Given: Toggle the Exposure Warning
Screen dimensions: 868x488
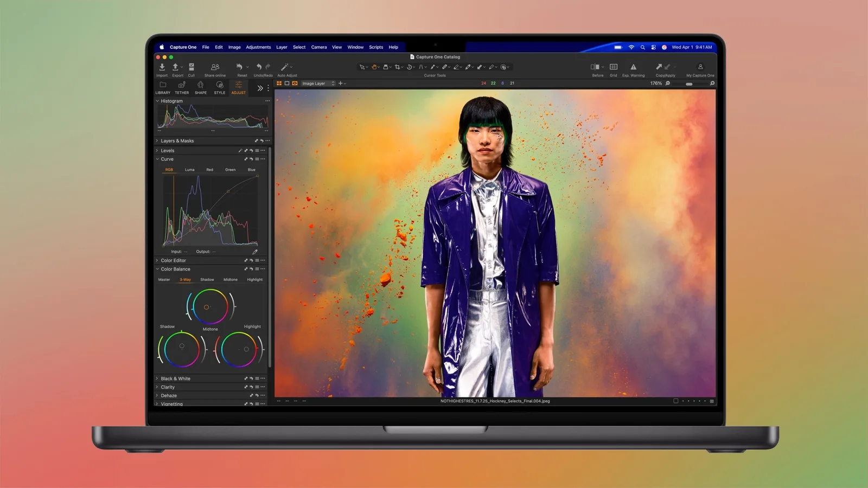Looking at the screenshot, I should point(633,67).
